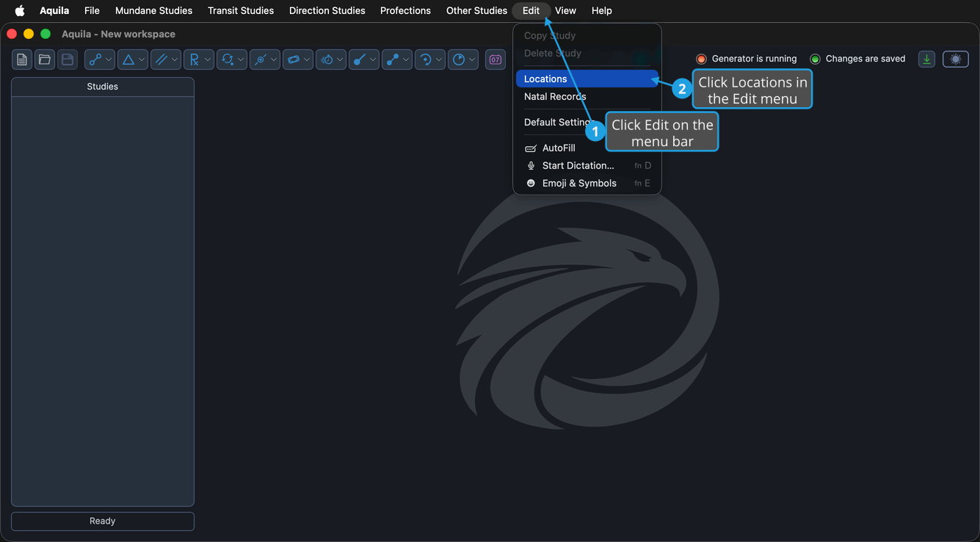Viewport: 980px width, 542px height.
Task: Open the Other Studies menu
Action: tap(476, 10)
